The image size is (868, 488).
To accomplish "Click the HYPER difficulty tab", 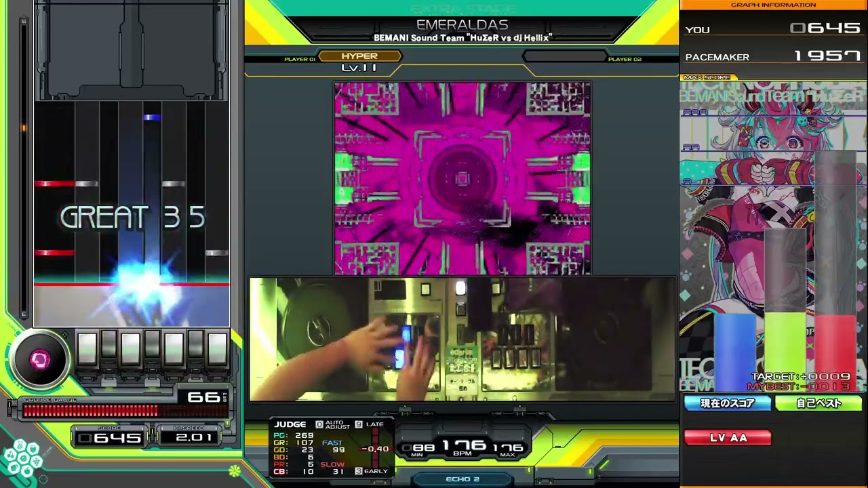I will pyautogui.click(x=359, y=56).
